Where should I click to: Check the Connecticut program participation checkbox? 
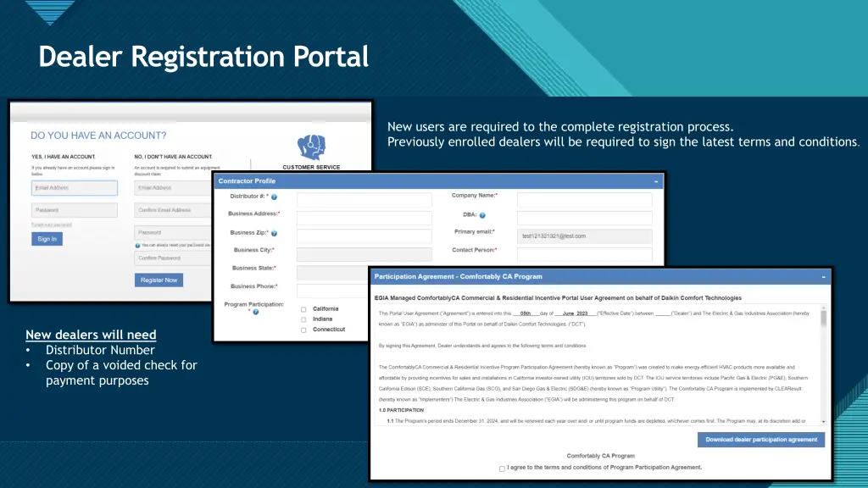[x=303, y=330]
